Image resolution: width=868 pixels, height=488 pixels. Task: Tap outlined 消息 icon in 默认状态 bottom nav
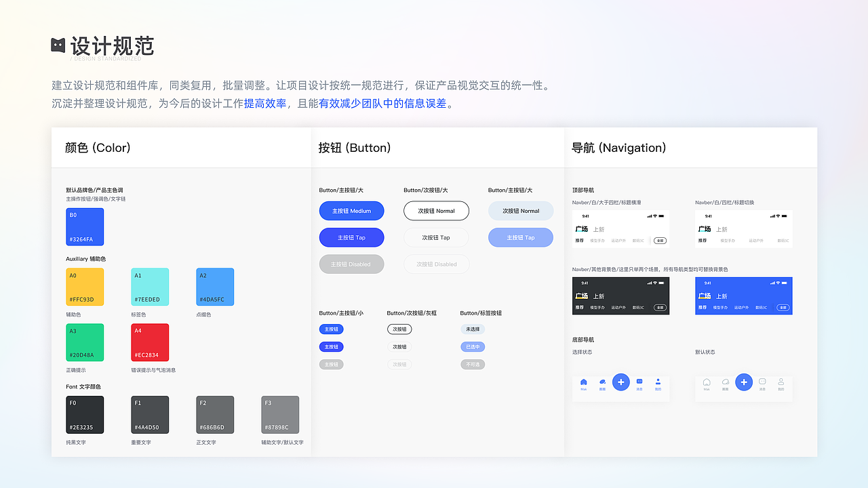click(x=762, y=382)
